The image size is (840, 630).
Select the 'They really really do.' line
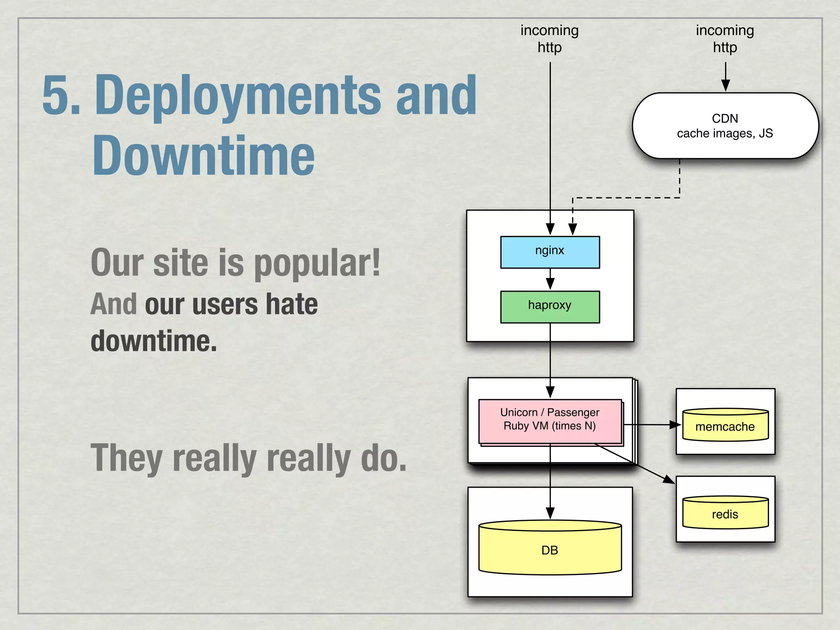pyautogui.click(x=248, y=458)
